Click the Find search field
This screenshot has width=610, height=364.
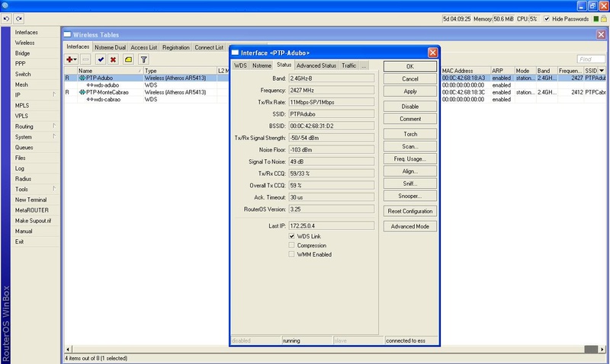point(589,59)
